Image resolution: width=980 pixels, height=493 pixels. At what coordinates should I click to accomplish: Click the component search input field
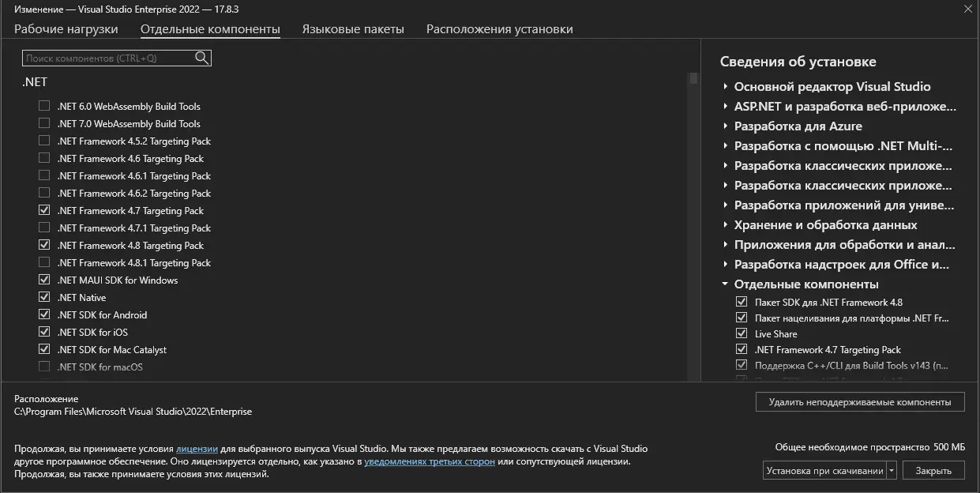109,58
